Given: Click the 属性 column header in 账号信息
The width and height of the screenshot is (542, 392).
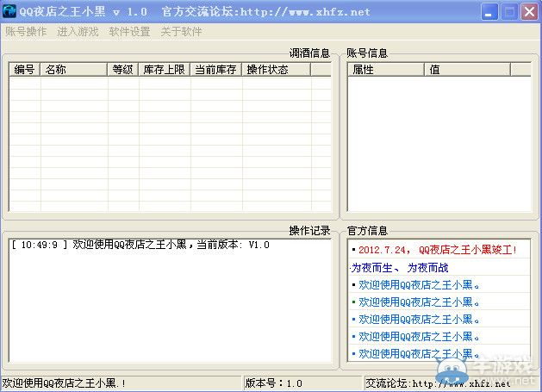Looking at the screenshot, I should point(386,70).
